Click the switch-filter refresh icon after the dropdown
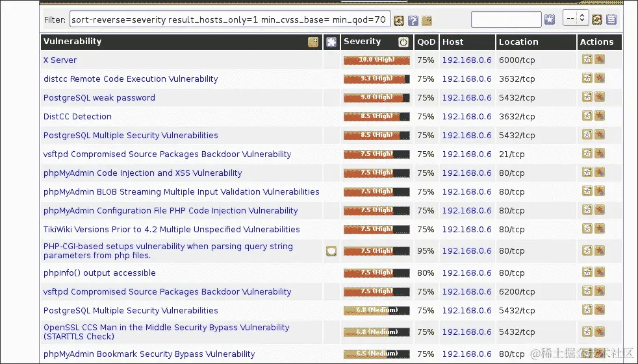 [x=597, y=19]
